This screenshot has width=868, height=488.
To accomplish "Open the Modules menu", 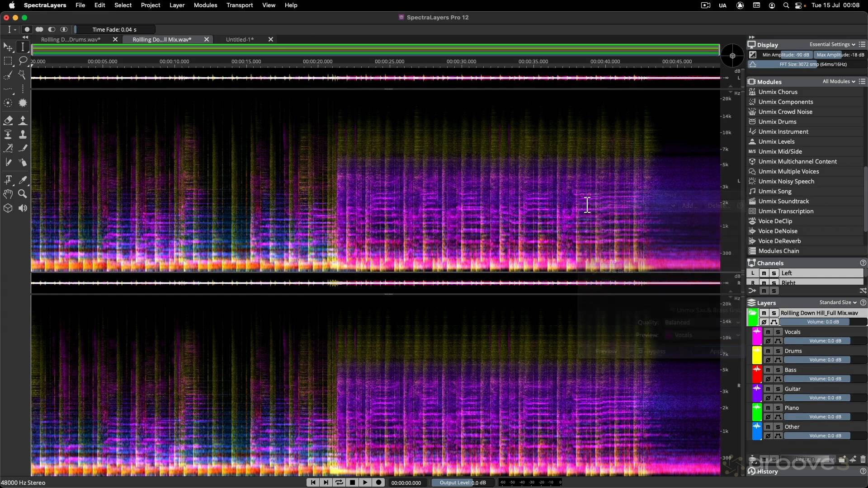I will coord(205,5).
